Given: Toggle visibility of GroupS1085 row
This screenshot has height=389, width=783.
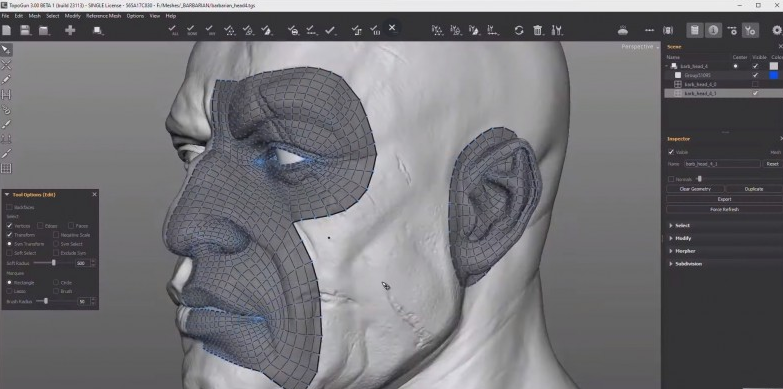Looking at the screenshot, I should 755,75.
